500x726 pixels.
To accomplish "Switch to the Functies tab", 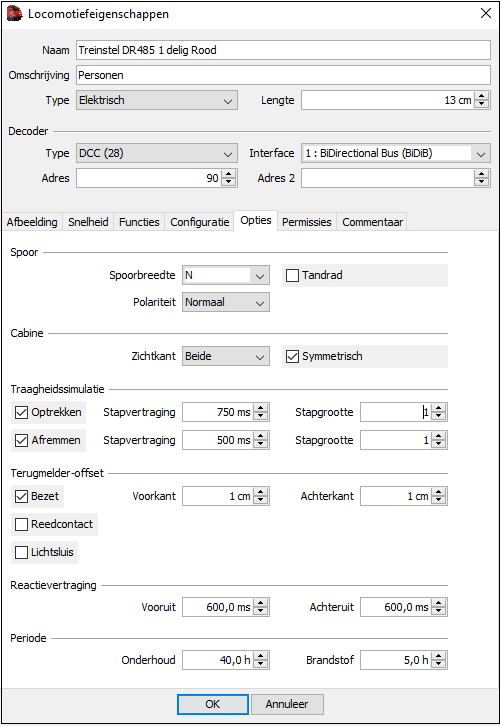I will [x=139, y=222].
